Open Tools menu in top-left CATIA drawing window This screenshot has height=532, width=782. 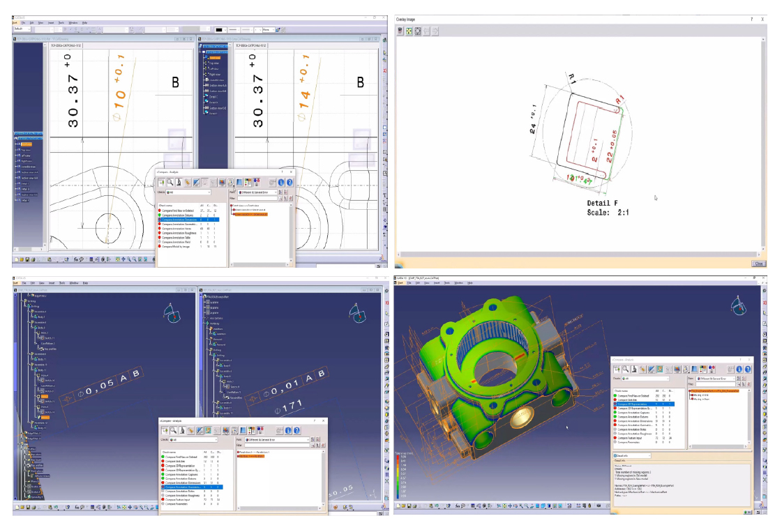click(x=61, y=23)
